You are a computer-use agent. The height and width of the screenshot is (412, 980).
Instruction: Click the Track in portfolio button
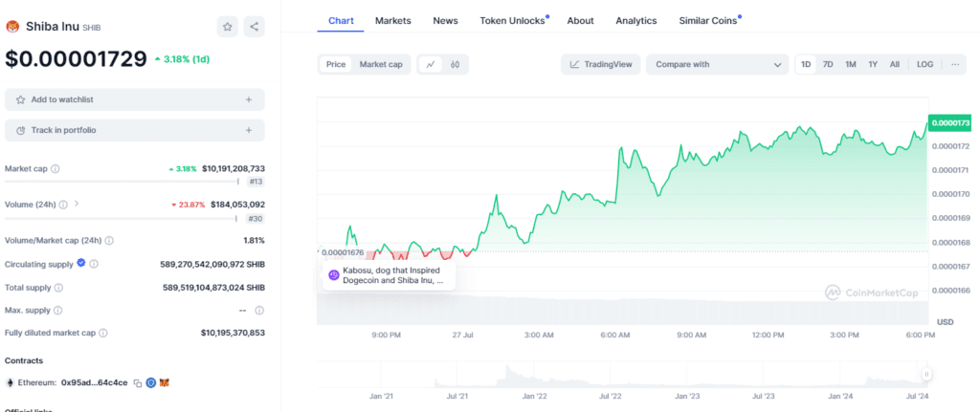(x=134, y=130)
